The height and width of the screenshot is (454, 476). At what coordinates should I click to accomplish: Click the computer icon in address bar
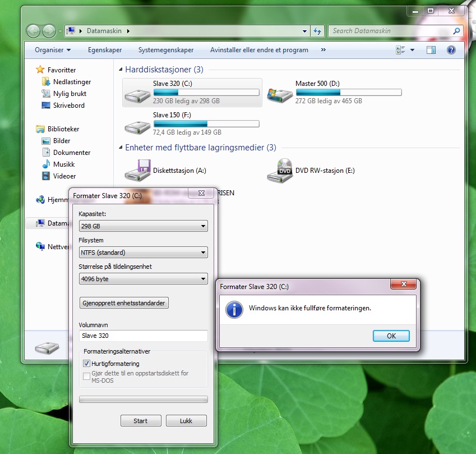click(71, 31)
